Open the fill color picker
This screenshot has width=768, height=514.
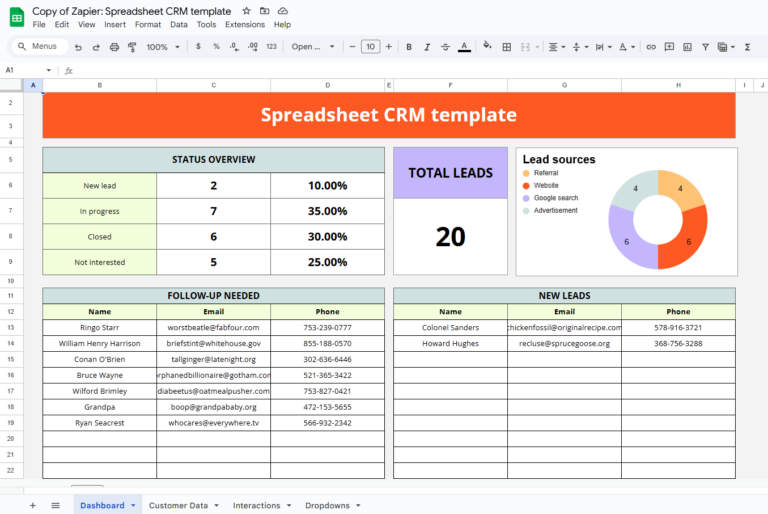(487, 47)
